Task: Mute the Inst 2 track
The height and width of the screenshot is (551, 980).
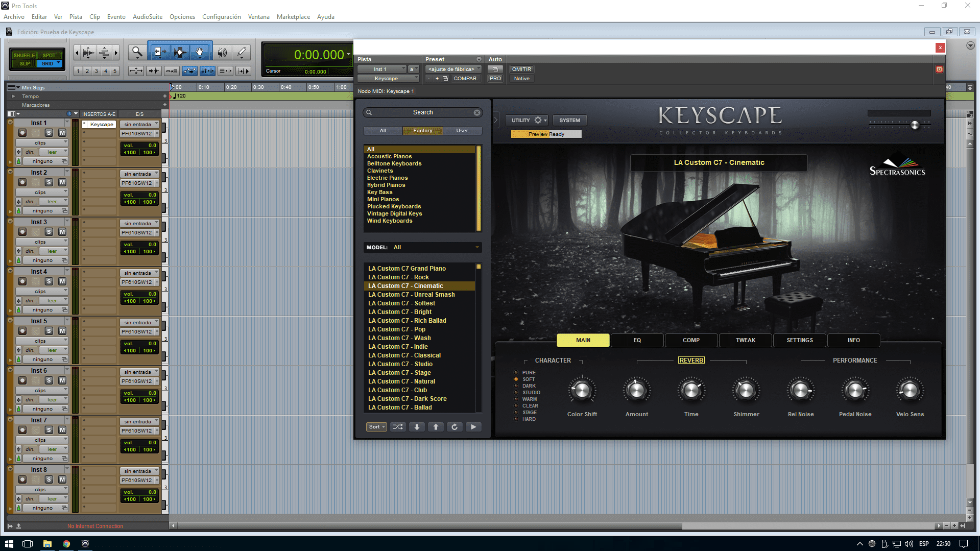Action: click(62, 182)
